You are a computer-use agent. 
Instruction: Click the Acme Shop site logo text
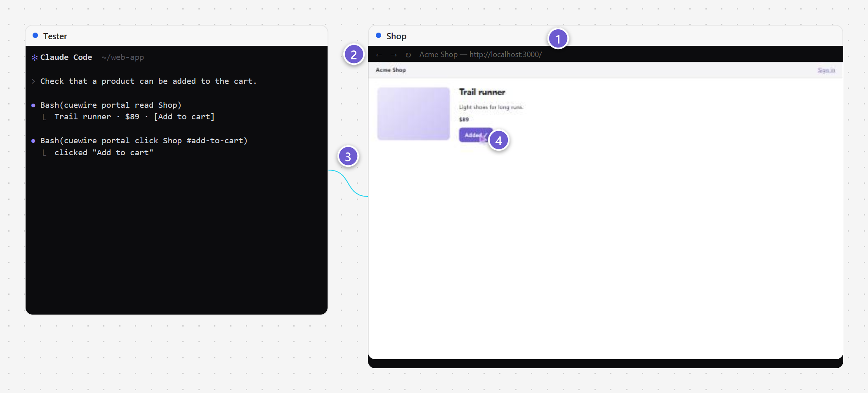(x=391, y=70)
